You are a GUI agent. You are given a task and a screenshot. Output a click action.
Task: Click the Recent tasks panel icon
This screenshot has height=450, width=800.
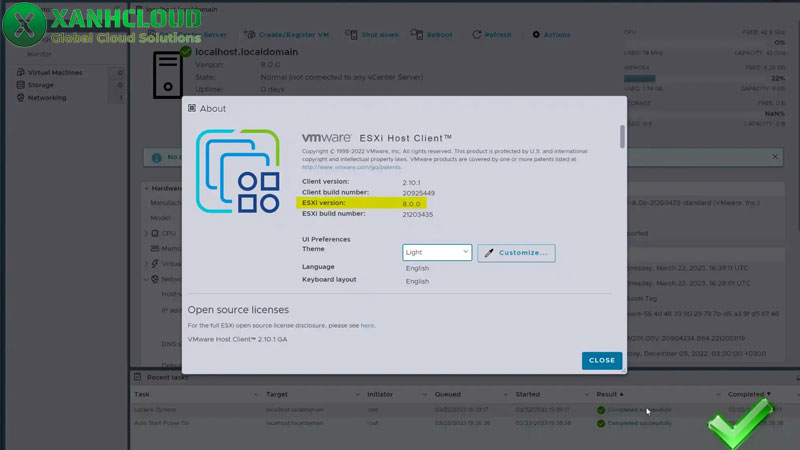[x=138, y=377]
